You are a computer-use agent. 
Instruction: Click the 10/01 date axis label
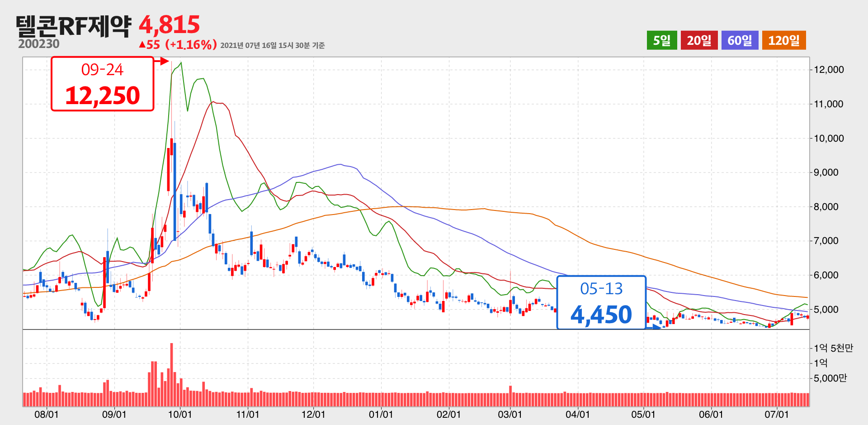180,415
